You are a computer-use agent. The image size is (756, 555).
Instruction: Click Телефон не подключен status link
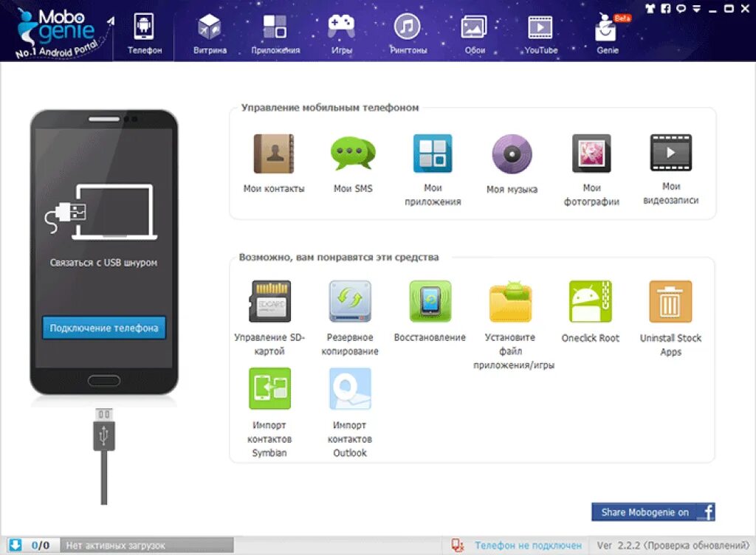click(528, 545)
